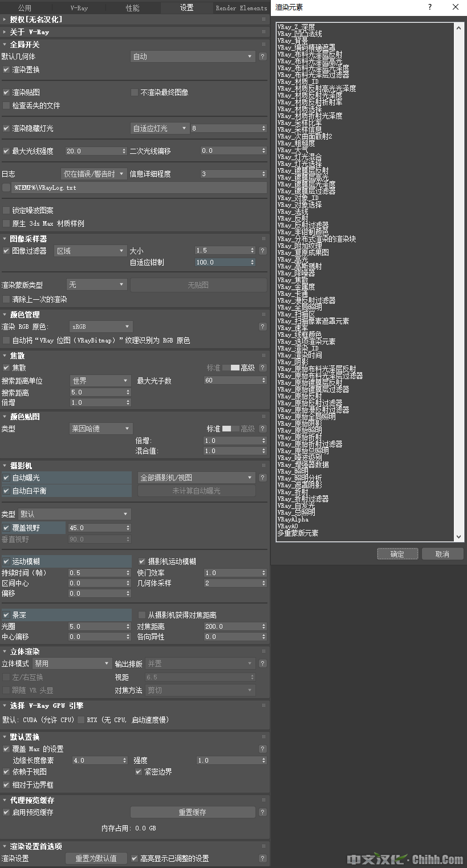This screenshot has height=868, width=467.
Task: Disable the 渲染置换 checkbox
Action: tap(6, 70)
